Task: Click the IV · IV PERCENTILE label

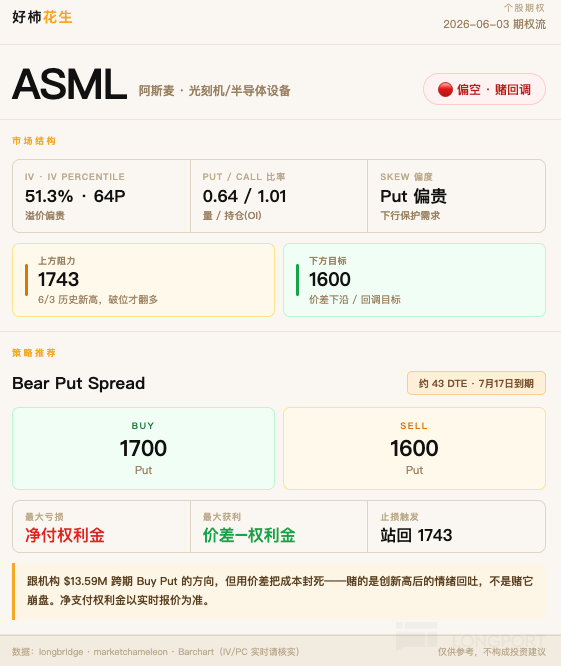Action: tap(75, 177)
